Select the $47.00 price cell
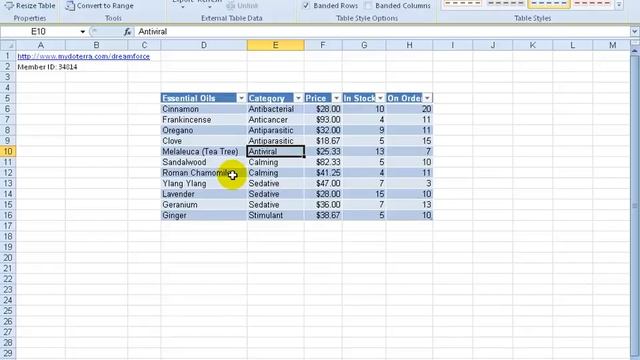 pos(323,183)
